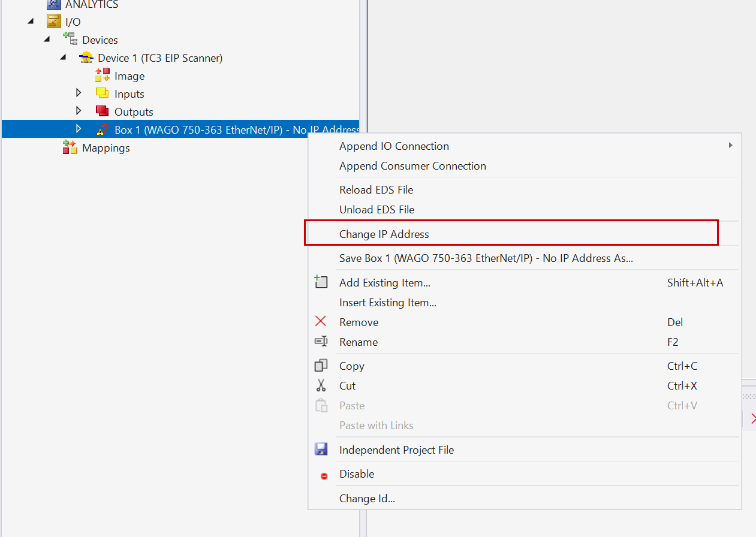Viewport: 756px width, 537px height.
Task: Open Append IO Connection submenu
Action: click(394, 146)
